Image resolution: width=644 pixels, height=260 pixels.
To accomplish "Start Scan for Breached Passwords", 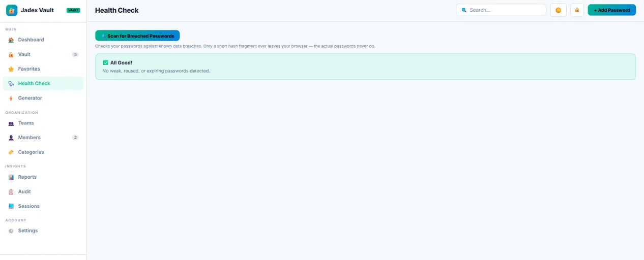I will pos(137,36).
